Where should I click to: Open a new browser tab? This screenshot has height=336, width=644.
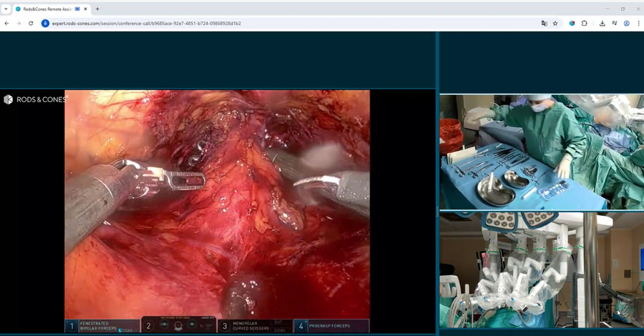tap(97, 9)
